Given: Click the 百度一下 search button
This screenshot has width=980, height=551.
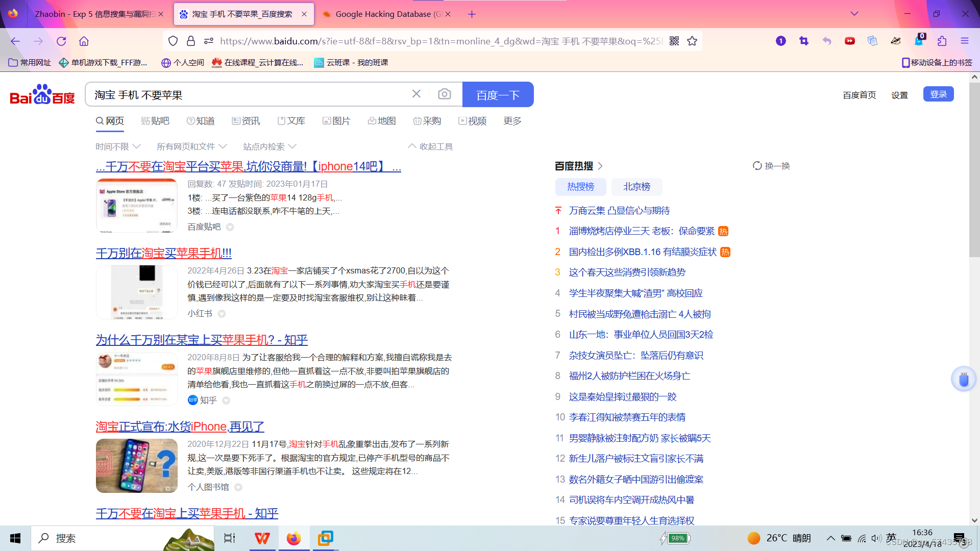Looking at the screenshot, I should tap(498, 94).
